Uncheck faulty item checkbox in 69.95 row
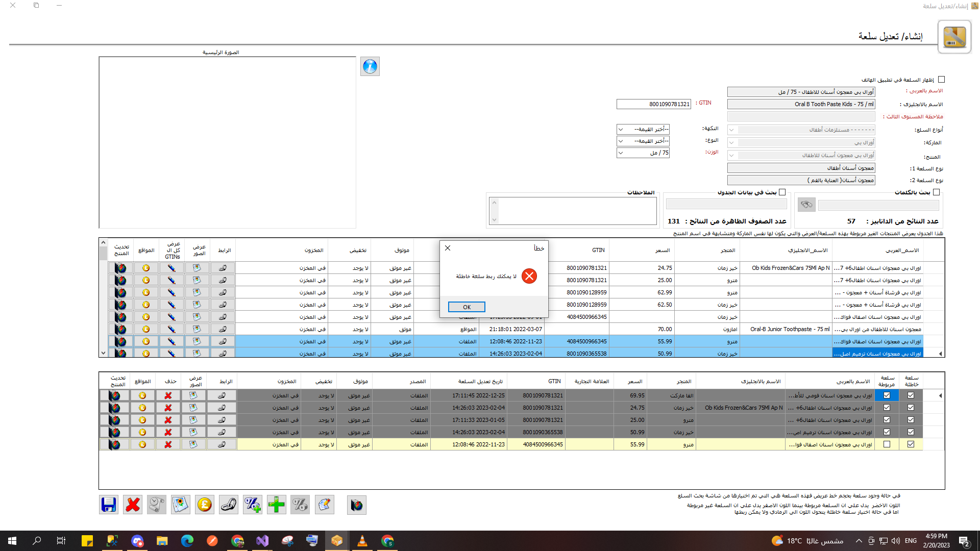980x551 pixels. (x=911, y=395)
